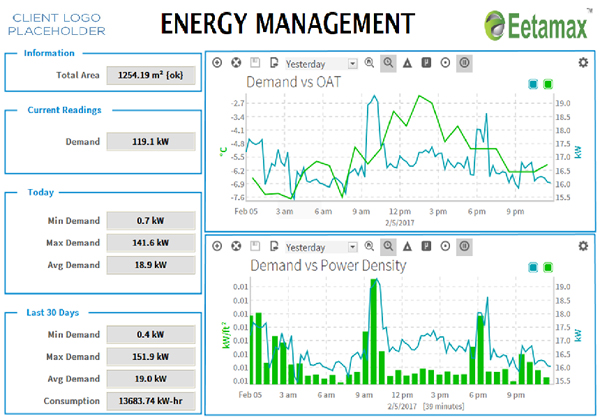The height and width of the screenshot is (420, 600).
Task: Click the triangle delta icon on Demand vs OAT chart
Action: (x=407, y=63)
